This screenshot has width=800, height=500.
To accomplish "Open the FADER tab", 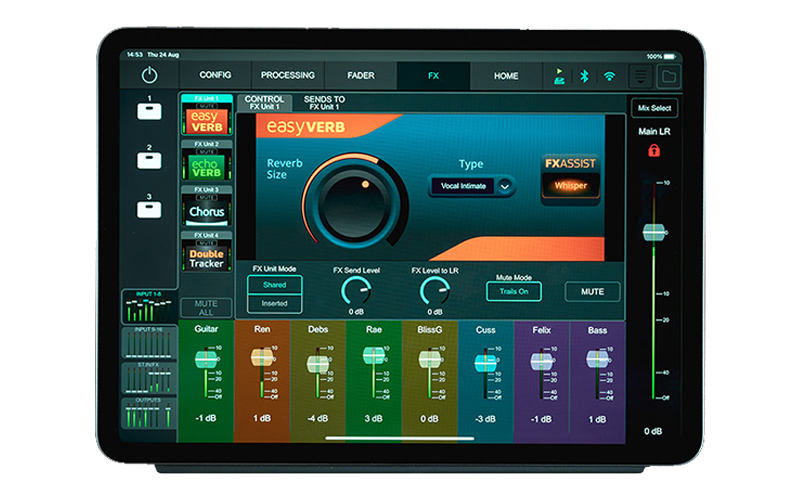I will click(361, 76).
